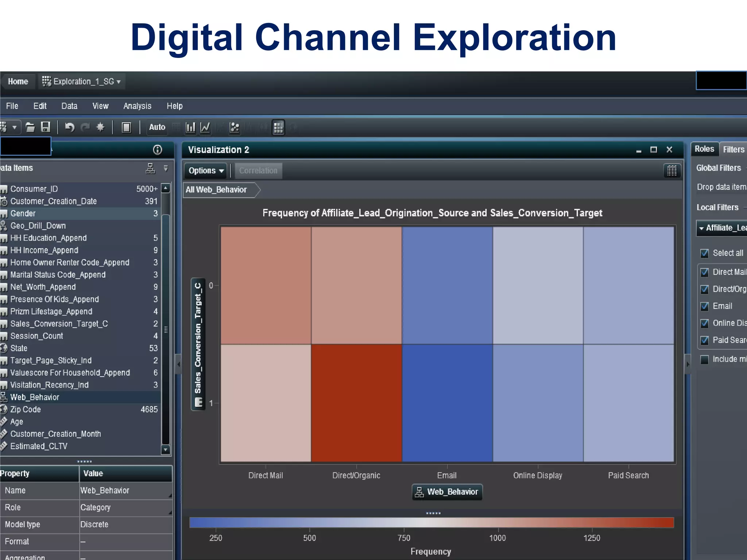Click the hierarchy icon beside Data Items
The height and width of the screenshot is (560, 747).
(x=150, y=168)
